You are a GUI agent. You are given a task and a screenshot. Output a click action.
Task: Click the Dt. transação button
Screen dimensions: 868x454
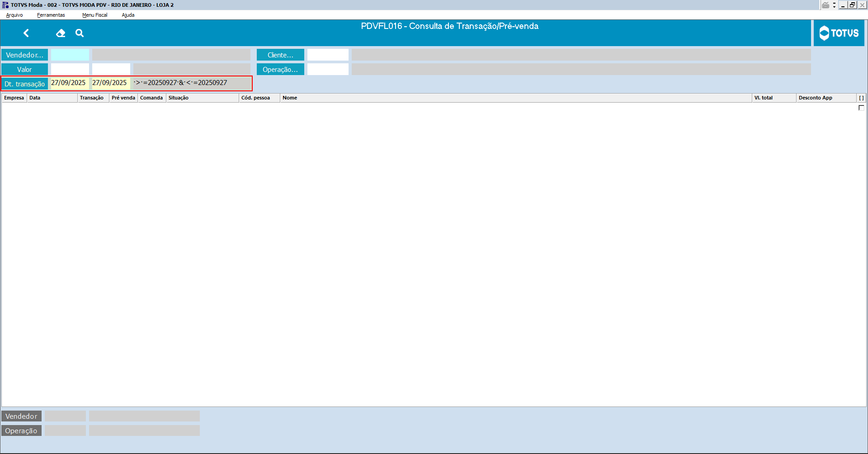tap(24, 84)
